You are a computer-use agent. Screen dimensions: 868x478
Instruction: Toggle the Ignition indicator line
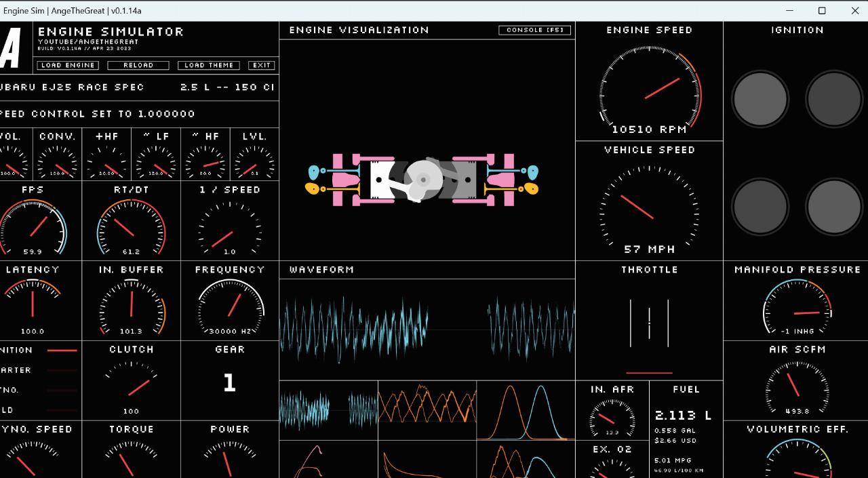pyautogui.click(x=62, y=351)
